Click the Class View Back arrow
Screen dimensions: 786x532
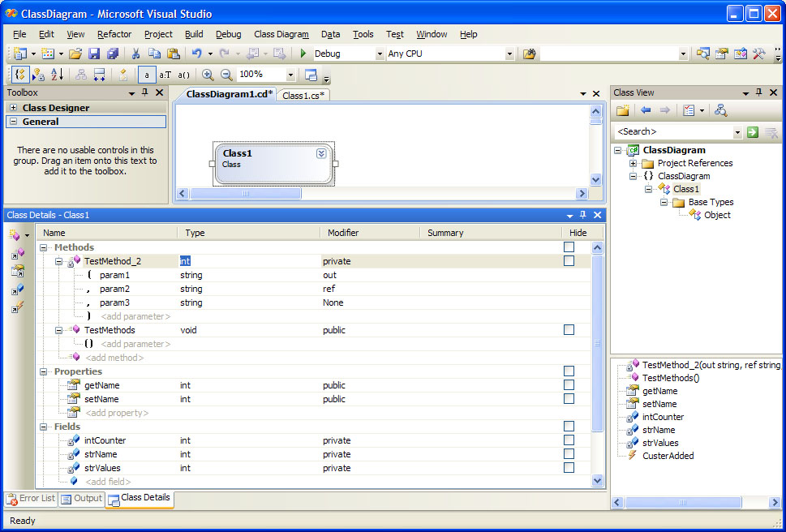[646, 111]
